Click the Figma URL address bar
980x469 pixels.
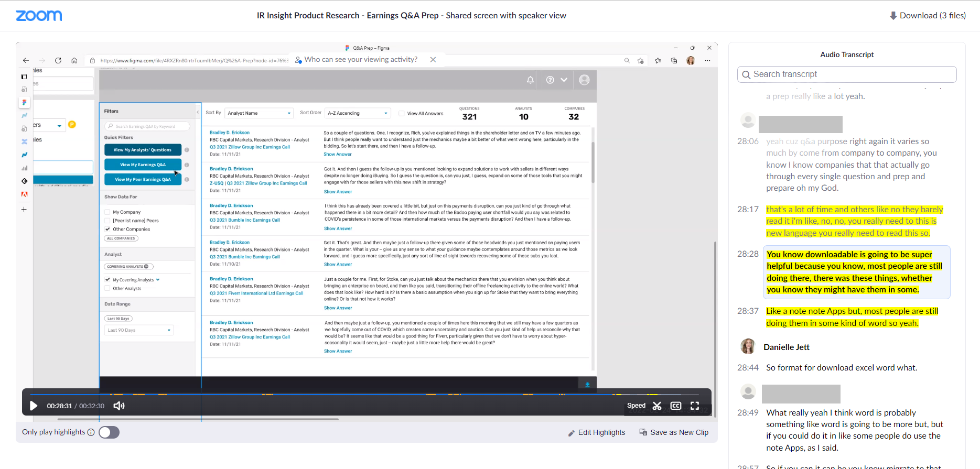pyautogui.click(x=194, y=60)
